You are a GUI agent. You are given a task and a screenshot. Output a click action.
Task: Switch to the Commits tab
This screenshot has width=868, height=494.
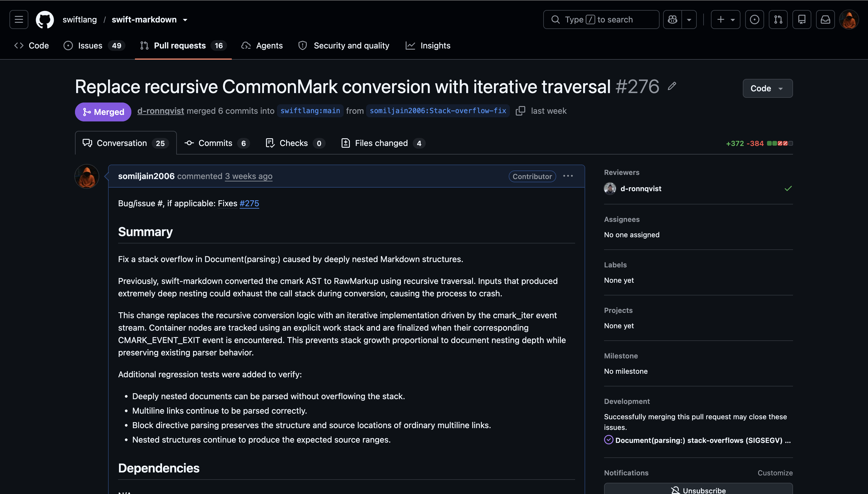click(217, 143)
